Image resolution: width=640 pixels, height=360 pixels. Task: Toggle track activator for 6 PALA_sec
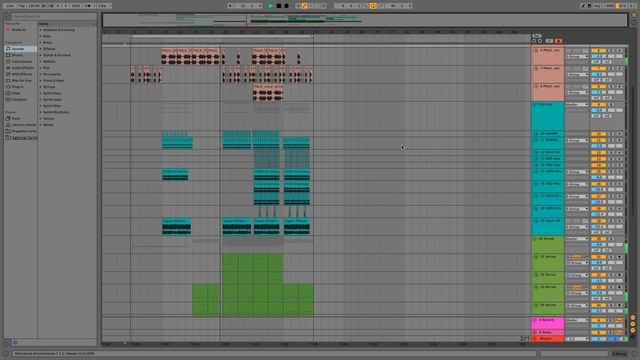[598, 51]
